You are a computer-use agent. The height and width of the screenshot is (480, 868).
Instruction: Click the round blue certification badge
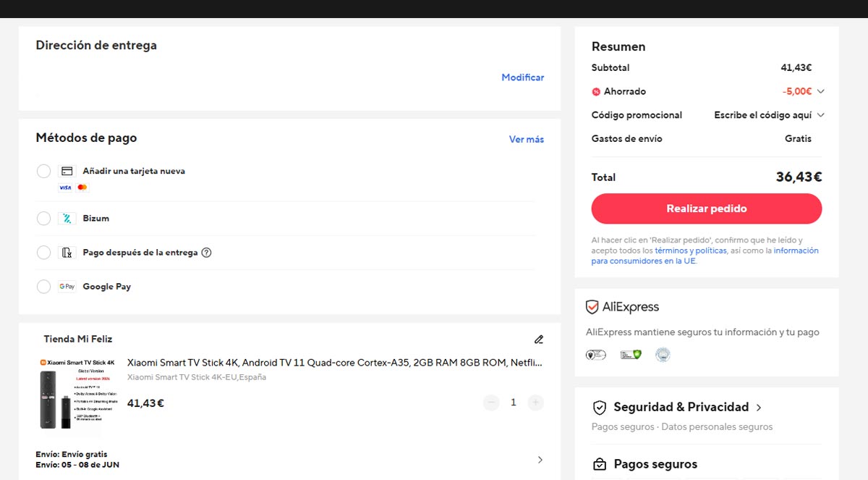[663, 355]
